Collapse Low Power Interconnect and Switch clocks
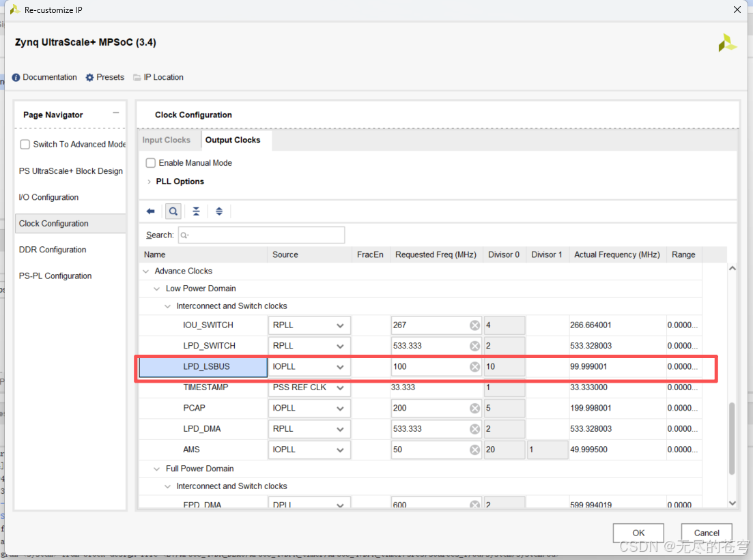753x560 pixels. point(167,306)
